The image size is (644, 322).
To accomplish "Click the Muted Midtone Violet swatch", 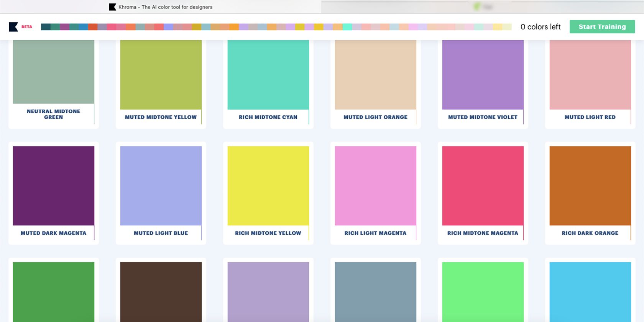I will 483,75.
